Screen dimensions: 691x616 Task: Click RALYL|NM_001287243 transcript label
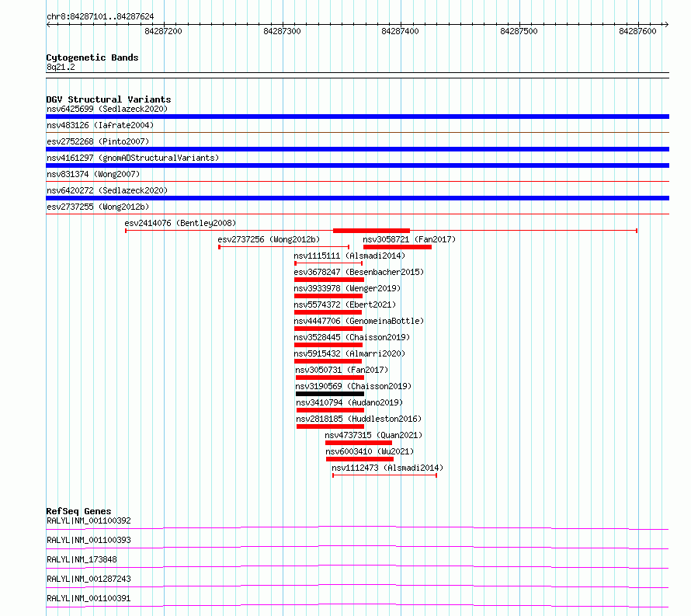[x=89, y=579]
